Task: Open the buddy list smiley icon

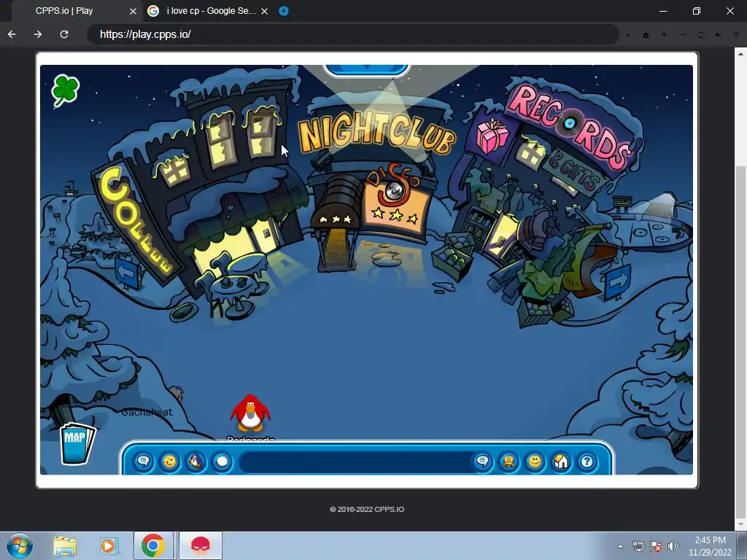Action: pos(535,462)
